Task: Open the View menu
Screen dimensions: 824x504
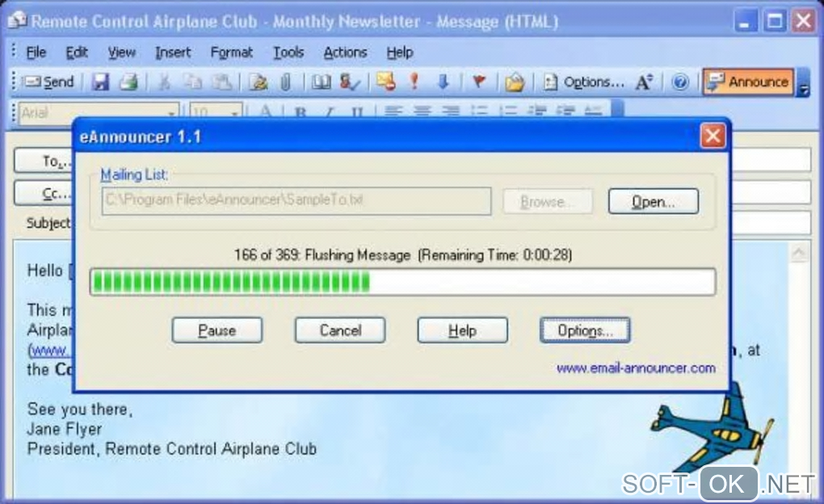Action: tap(121, 52)
